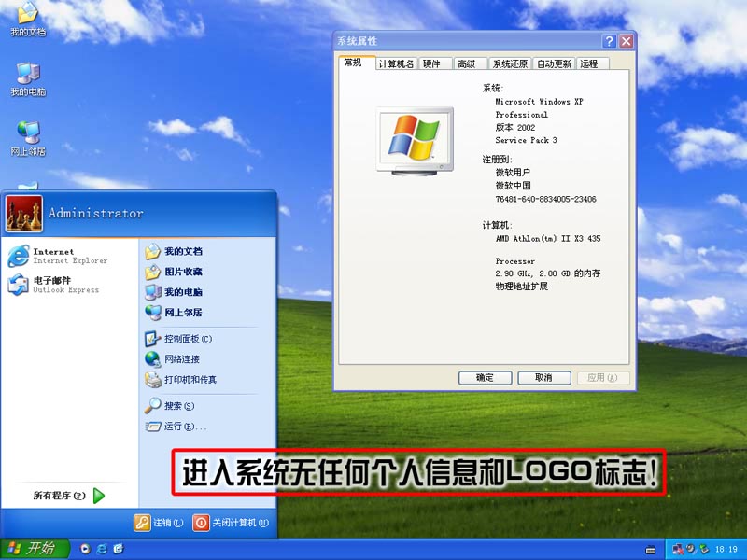Viewport: 747px width, 560px height.
Task: Click 关闭计算机 shutdown button
Action: (231, 523)
